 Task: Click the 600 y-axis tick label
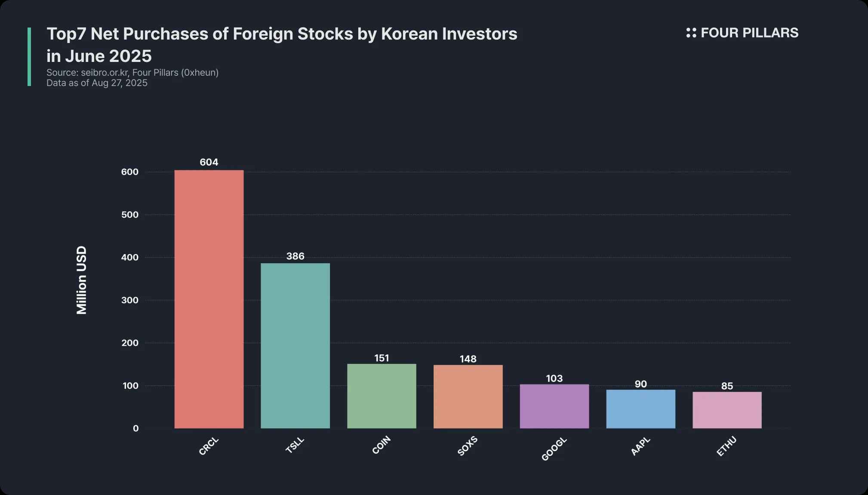[130, 172]
